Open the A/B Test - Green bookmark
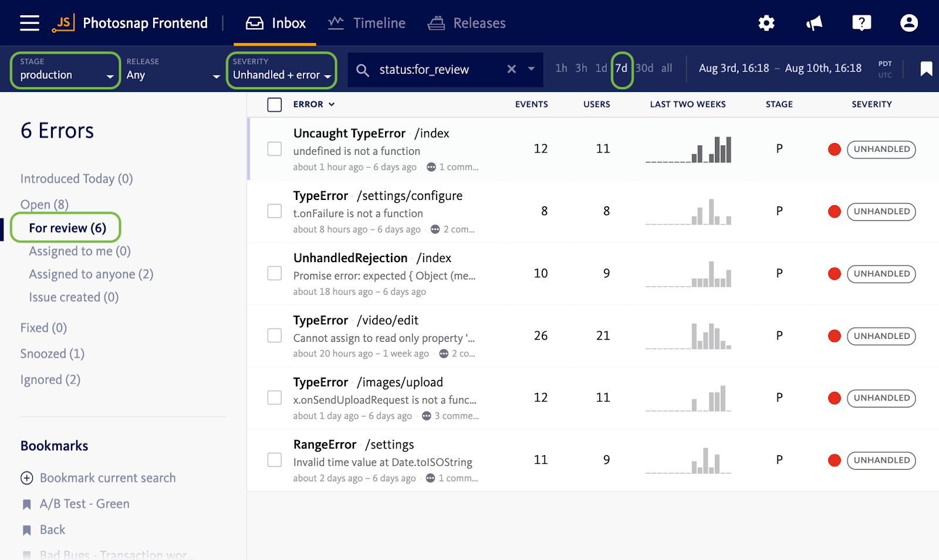 pos(85,504)
